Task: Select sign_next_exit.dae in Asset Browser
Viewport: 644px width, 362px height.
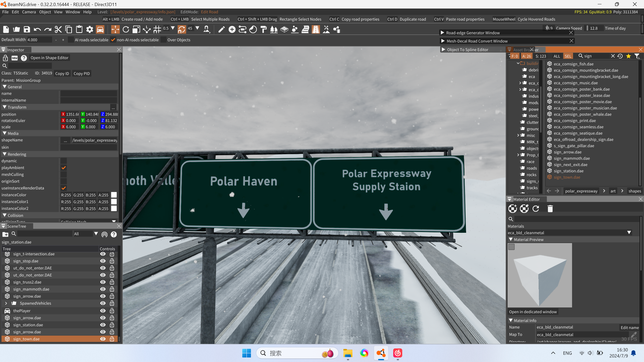Action: 571,165
